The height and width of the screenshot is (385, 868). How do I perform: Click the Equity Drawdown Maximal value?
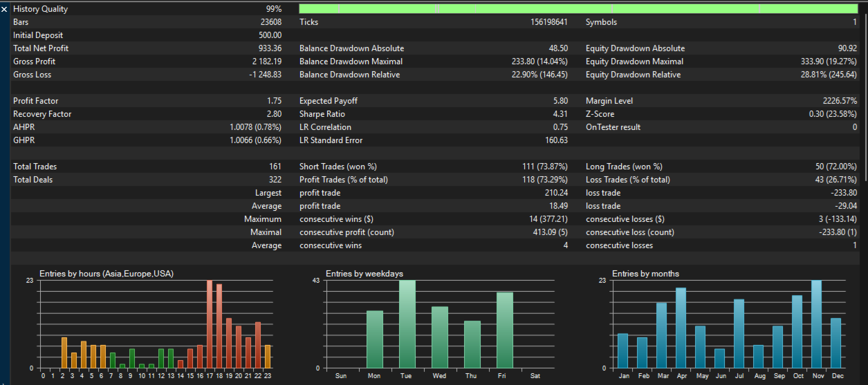coord(829,62)
